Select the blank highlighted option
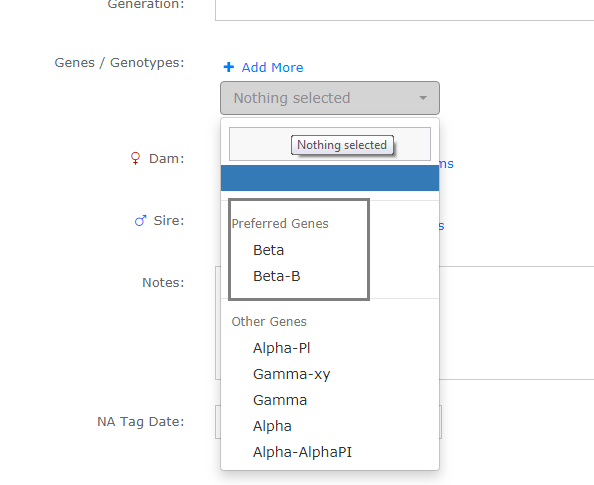The height and width of the screenshot is (485, 594). coord(330,178)
